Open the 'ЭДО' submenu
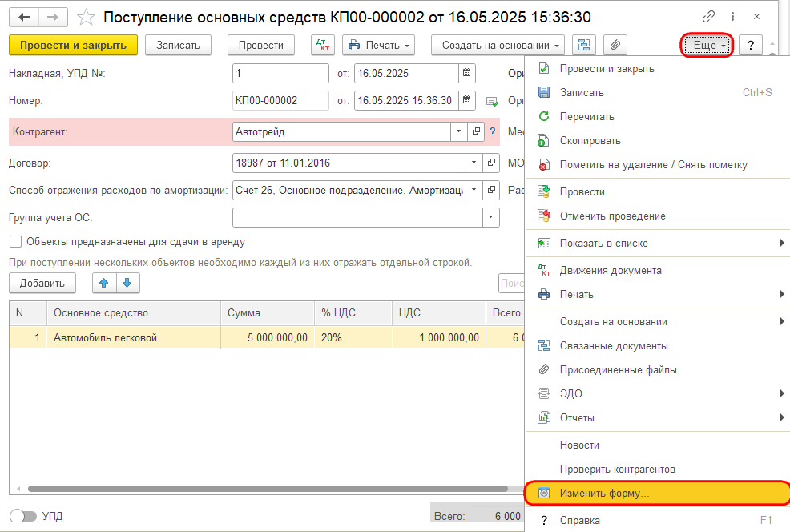Viewport: 790px width, 532px height. click(657, 393)
